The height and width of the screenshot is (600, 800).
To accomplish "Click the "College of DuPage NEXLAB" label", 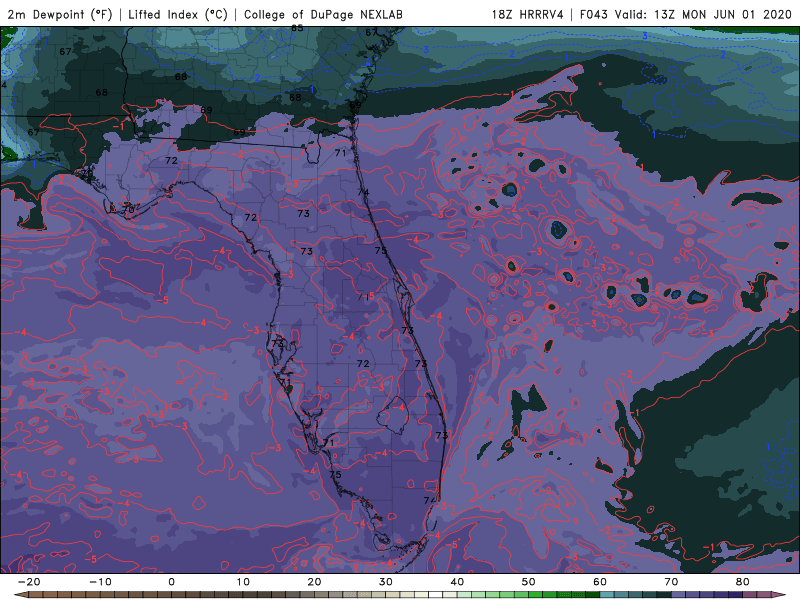I will click(x=323, y=14).
